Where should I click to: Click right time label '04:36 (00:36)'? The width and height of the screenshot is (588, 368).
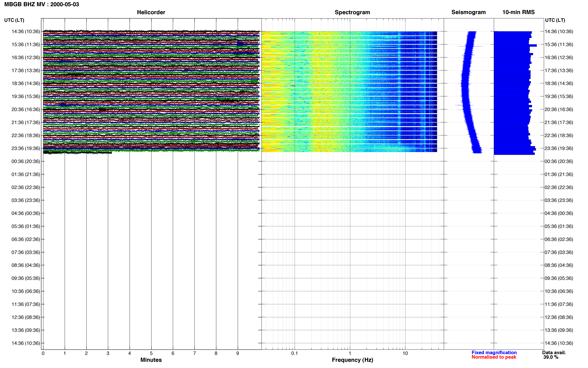pos(559,213)
